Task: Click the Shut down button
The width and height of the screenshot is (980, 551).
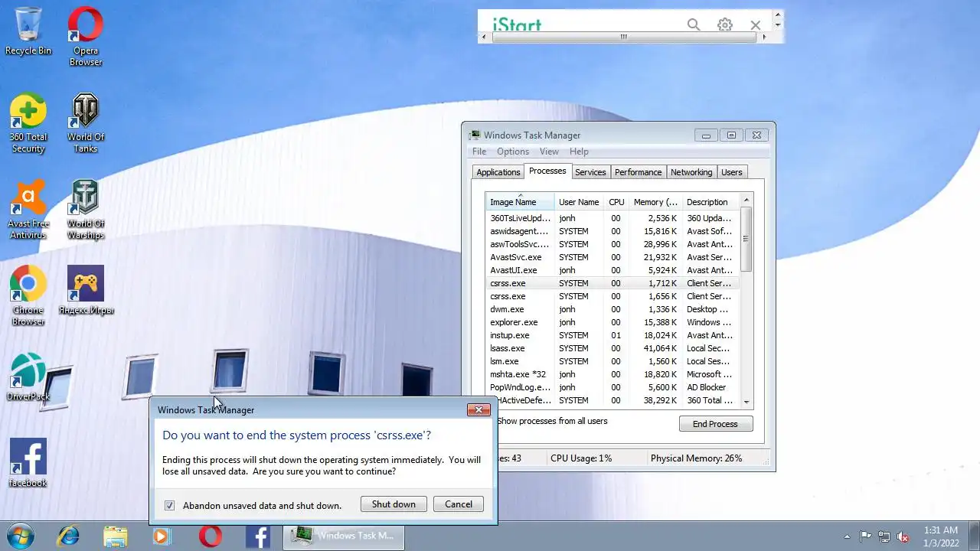Action: point(394,504)
